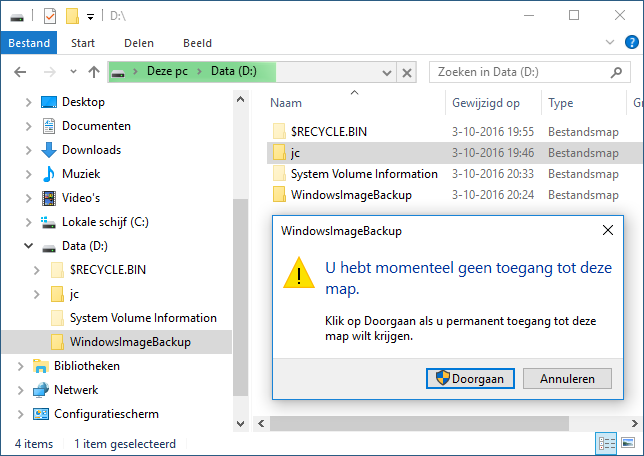Go forward with the right arrow

click(x=50, y=72)
